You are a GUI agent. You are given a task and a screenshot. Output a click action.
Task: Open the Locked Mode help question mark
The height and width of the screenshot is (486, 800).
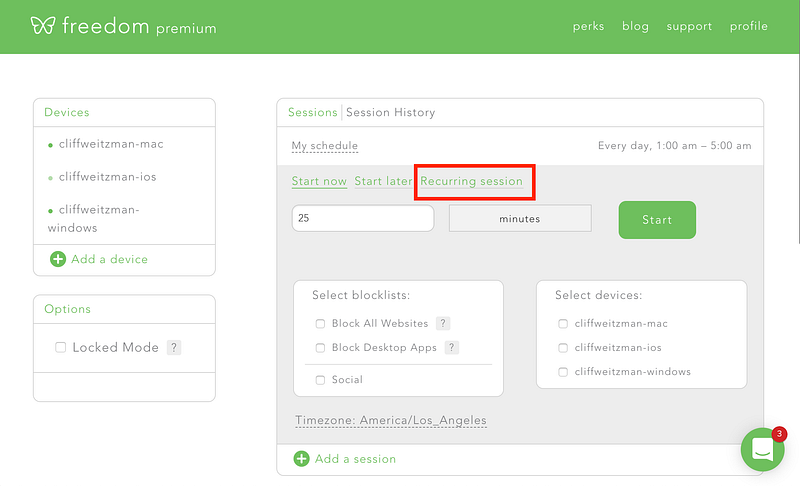coord(174,347)
